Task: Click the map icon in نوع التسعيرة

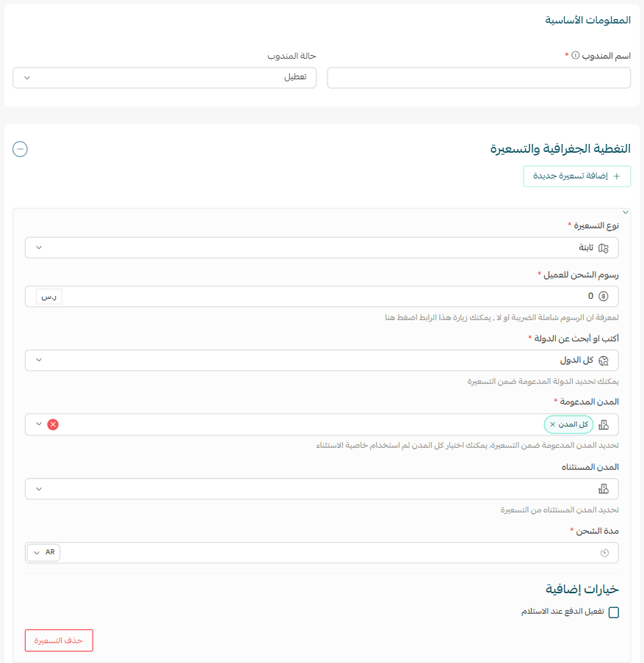Action: click(604, 248)
